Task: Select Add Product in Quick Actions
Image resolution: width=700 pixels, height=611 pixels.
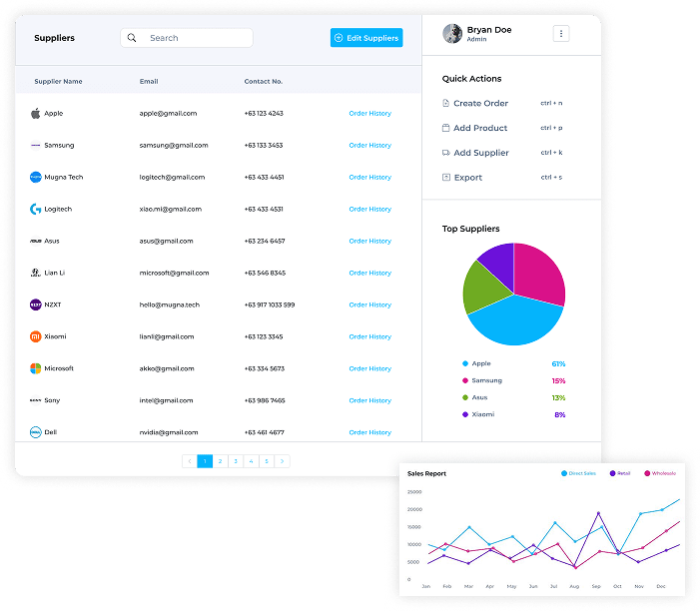Action: click(x=480, y=129)
